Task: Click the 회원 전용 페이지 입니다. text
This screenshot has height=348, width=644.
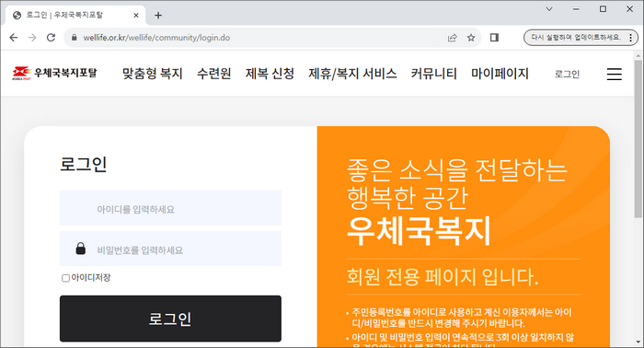Action: 443,276
